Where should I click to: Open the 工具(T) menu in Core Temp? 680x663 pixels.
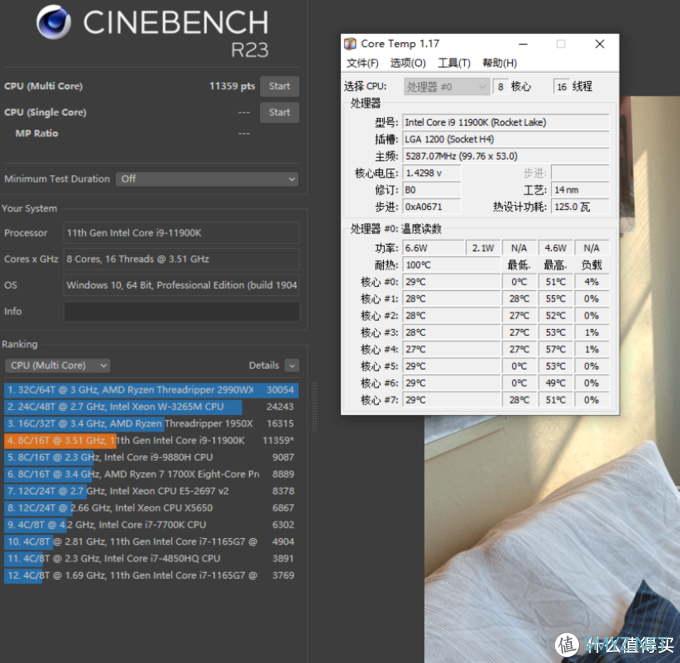(x=454, y=63)
